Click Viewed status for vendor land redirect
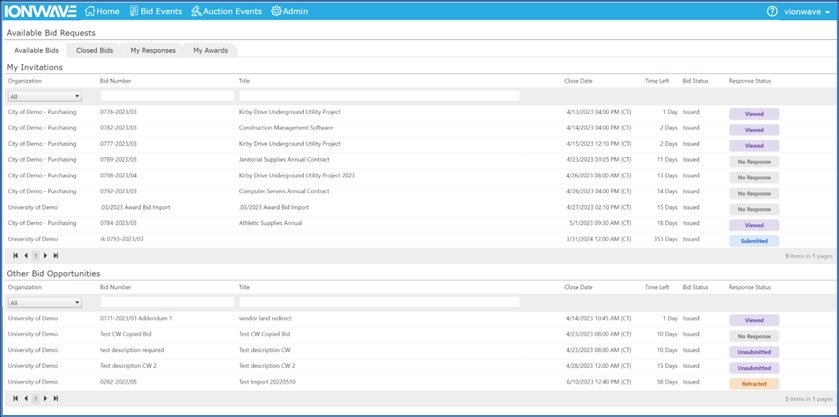Image resolution: width=839 pixels, height=417 pixels. tap(754, 320)
